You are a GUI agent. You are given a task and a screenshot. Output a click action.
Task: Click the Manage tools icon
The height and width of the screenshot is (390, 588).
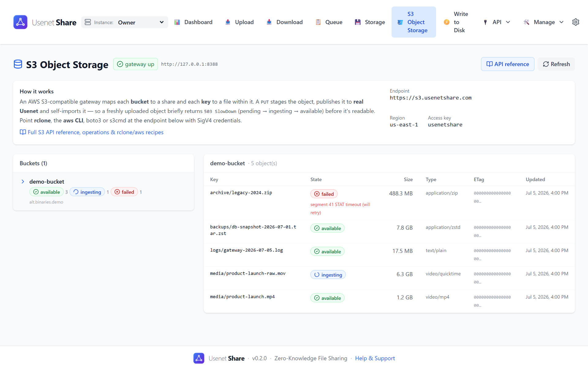tap(526, 22)
